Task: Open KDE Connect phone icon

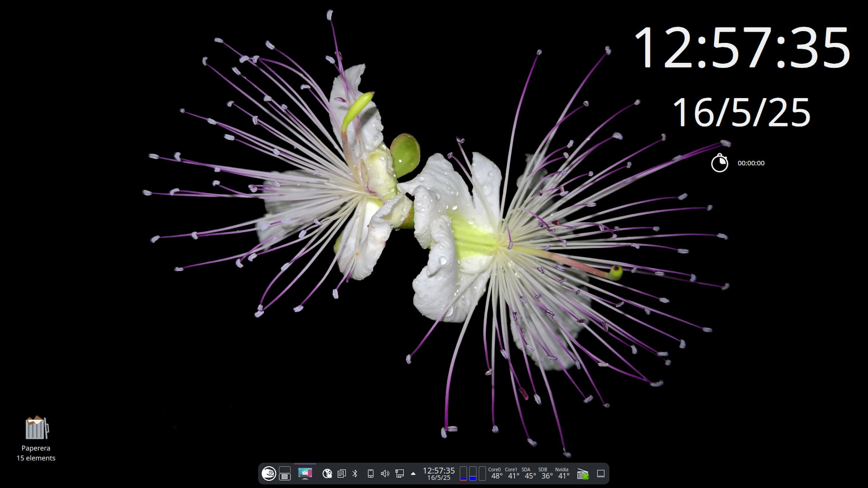Action: [x=370, y=474]
